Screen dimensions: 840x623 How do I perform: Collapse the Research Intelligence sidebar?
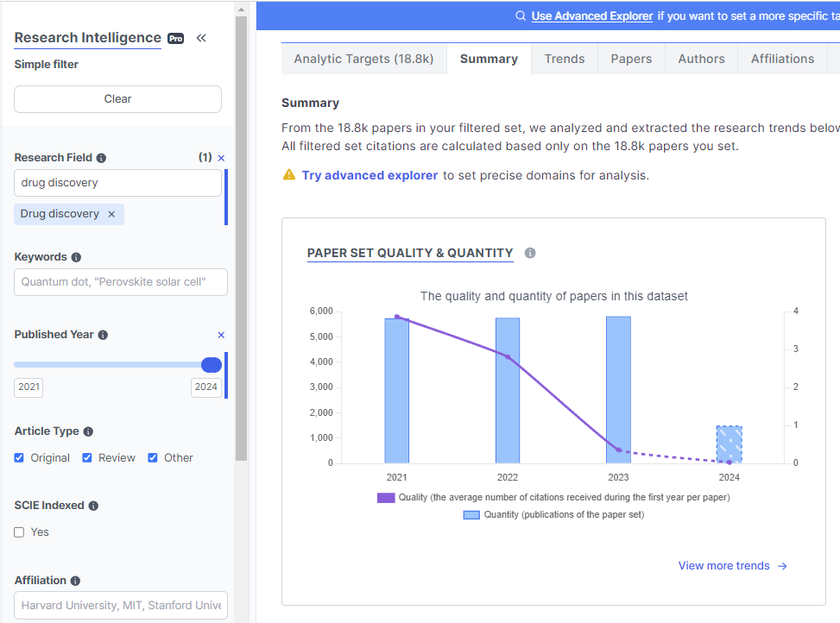pos(201,37)
